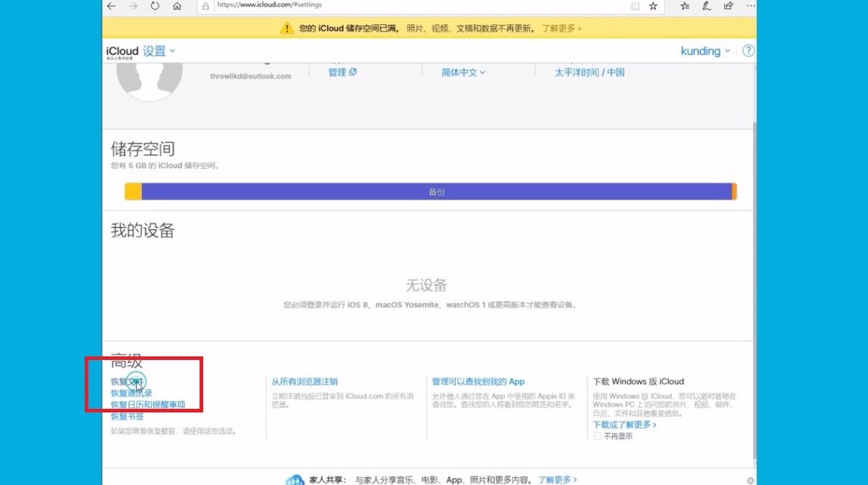Click 管理可以查找到我的 App link

478,382
